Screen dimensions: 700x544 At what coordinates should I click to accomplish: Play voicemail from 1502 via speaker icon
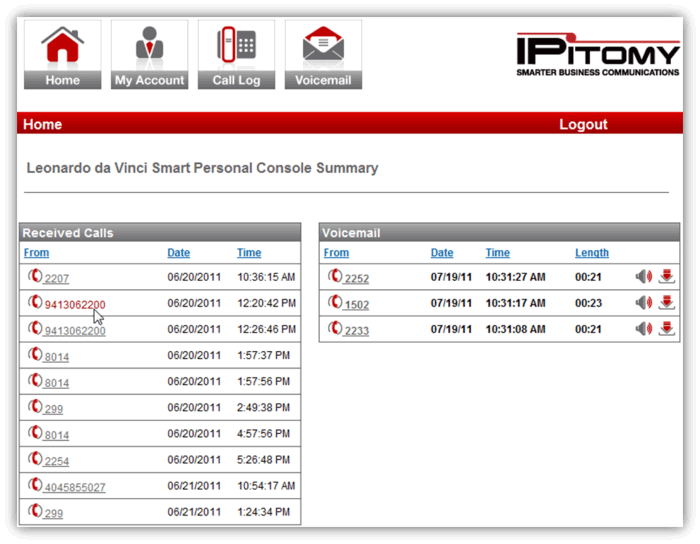[x=644, y=303]
